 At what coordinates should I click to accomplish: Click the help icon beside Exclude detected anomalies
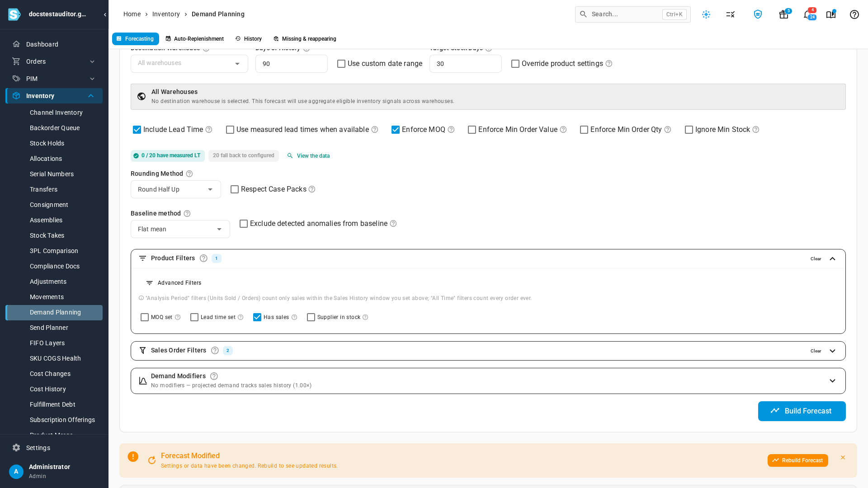pos(393,224)
